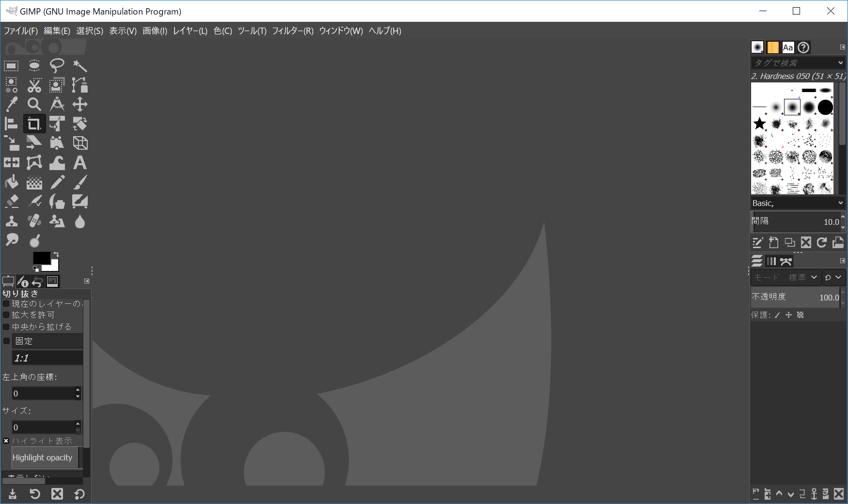This screenshot has height=504, width=848.
Task: Open the layer mode '標準' dropdown
Action: 787,277
